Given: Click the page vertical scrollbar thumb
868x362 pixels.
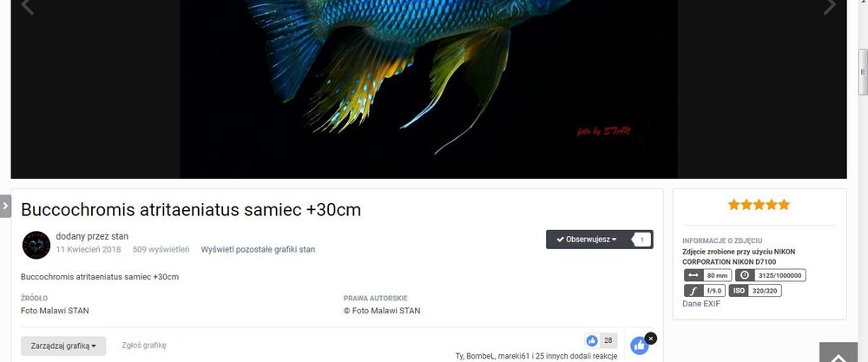Looking at the screenshot, I should (863, 72).
